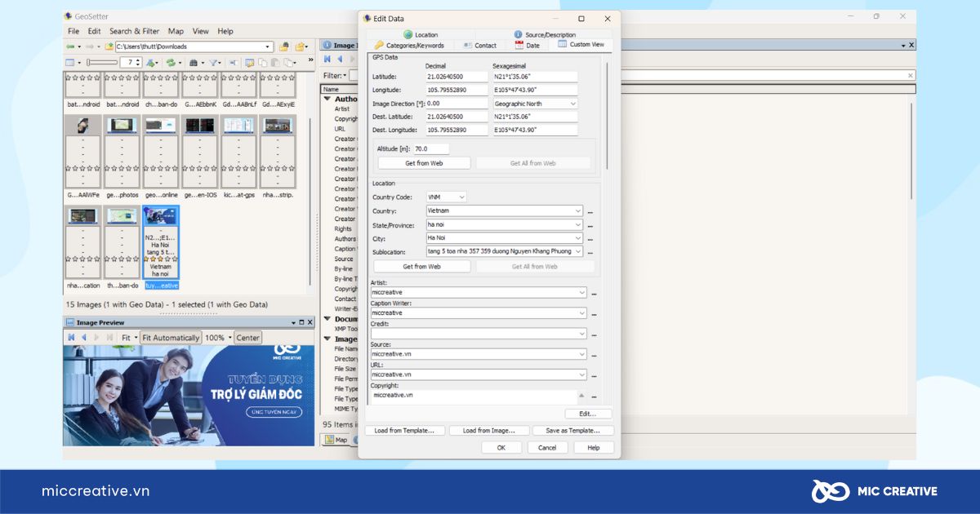Open the File menu in GeoSetter
This screenshot has height=514, width=980.
tap(73, 31)
